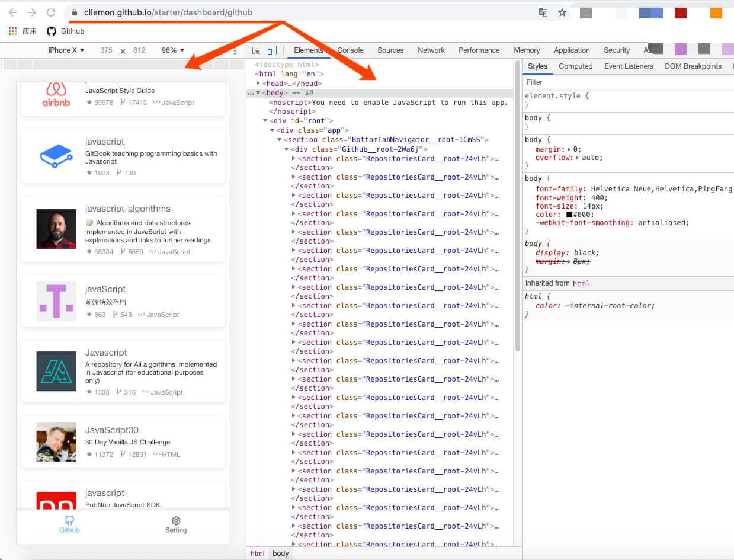Screen dimensions: 734x560
Task: Select body in the breadcrumb bar
Action: [x=281, y=553]
